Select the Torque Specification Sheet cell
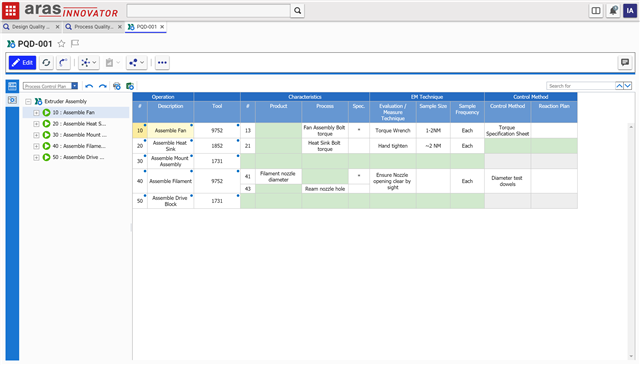640x365 pixels. 507,131
